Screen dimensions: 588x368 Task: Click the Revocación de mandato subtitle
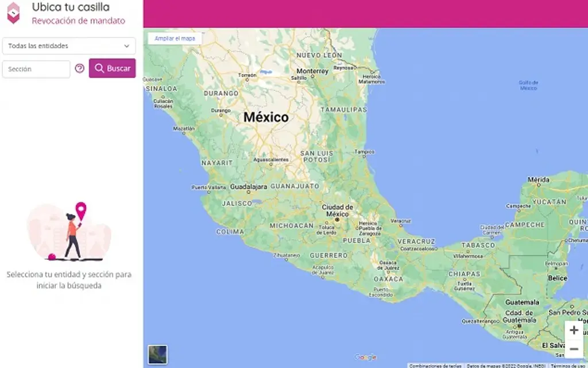pos(78,21)
